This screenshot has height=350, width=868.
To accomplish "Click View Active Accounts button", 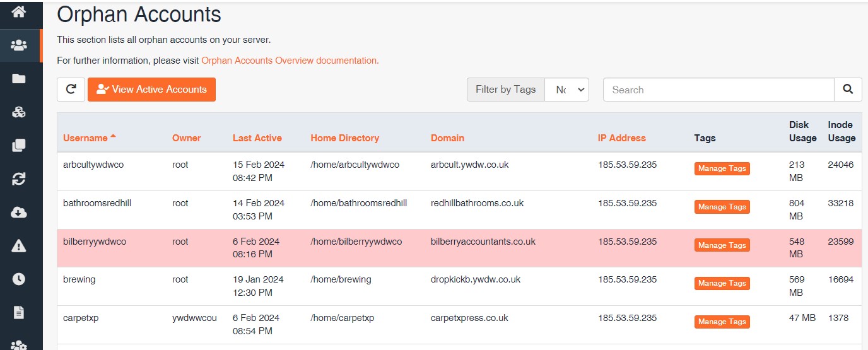I will coord(151,90).
